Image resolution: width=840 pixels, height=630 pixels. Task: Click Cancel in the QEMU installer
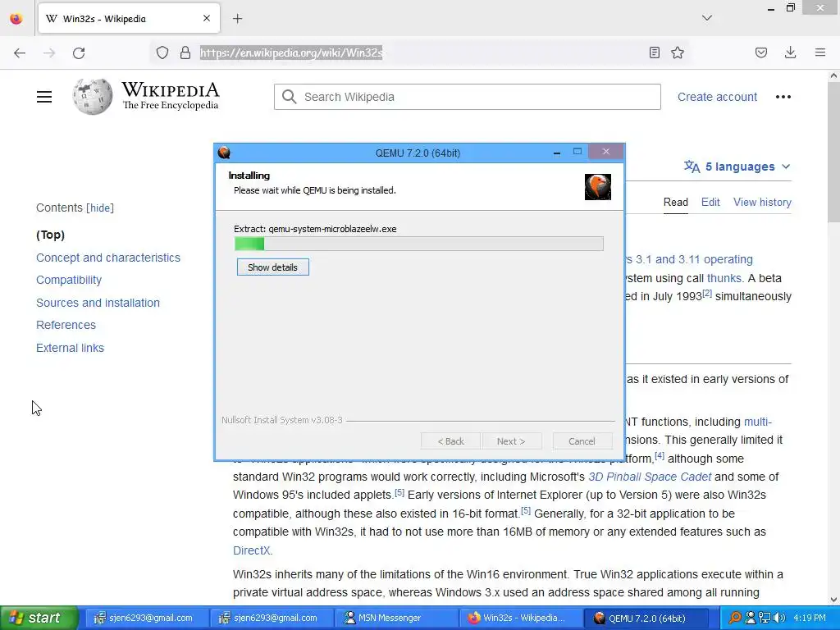[x=582, y=441]
